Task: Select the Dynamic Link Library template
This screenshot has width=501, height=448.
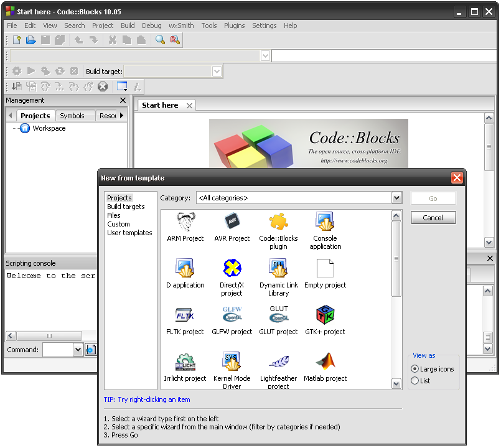Action: coord(278,268)
